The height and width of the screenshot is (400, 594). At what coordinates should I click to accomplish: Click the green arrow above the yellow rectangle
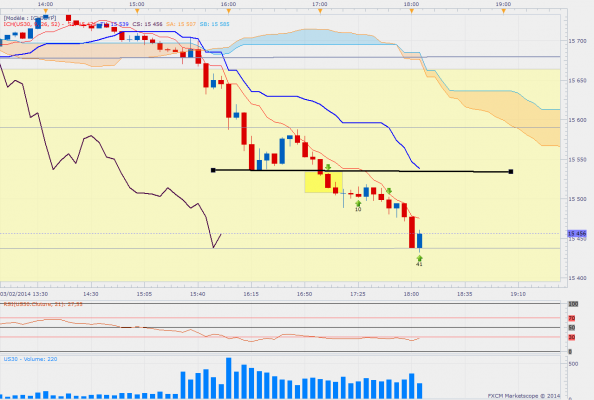tap(328, 167)
